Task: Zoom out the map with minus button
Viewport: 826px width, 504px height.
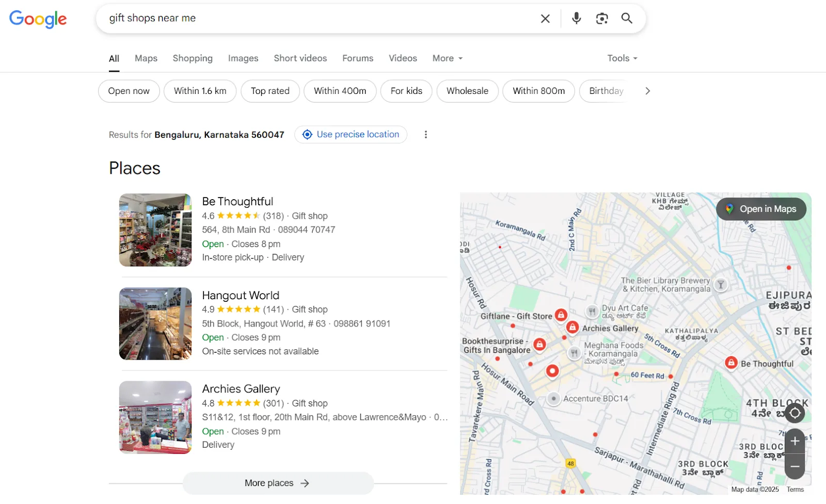Action: click(x=795, y=467)
